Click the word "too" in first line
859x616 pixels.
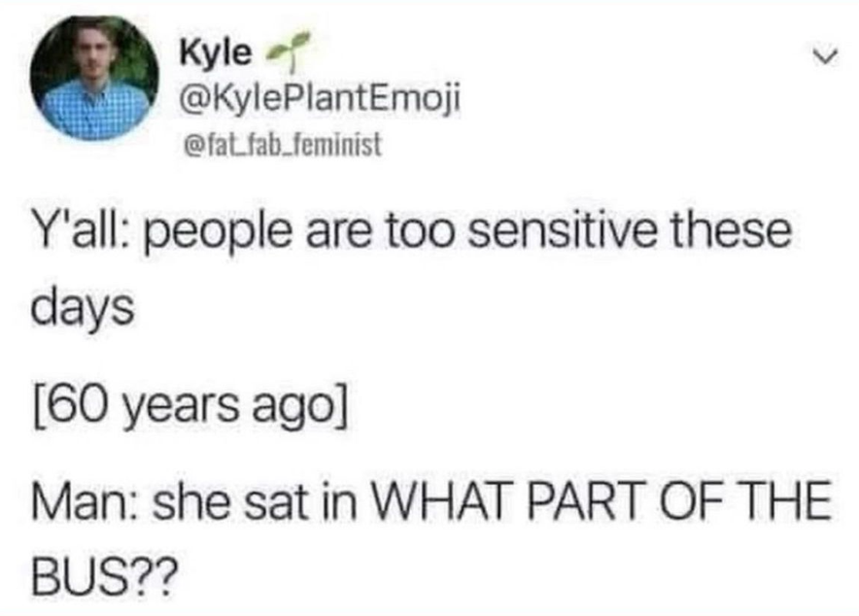click(422, 230)
